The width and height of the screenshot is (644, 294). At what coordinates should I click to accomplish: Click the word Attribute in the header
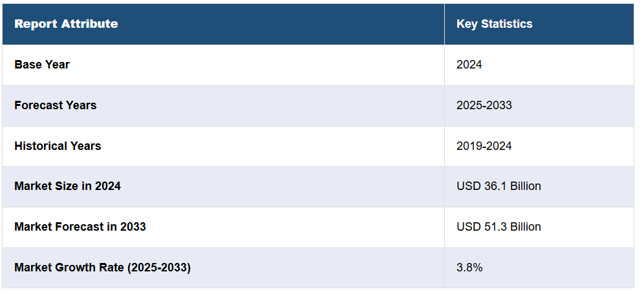click(89, 24)
